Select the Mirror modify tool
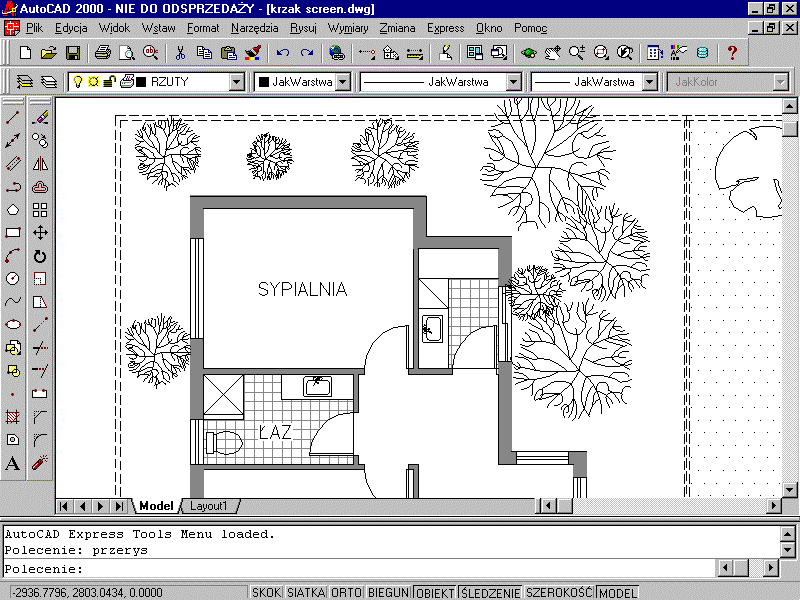 [40, 164]
